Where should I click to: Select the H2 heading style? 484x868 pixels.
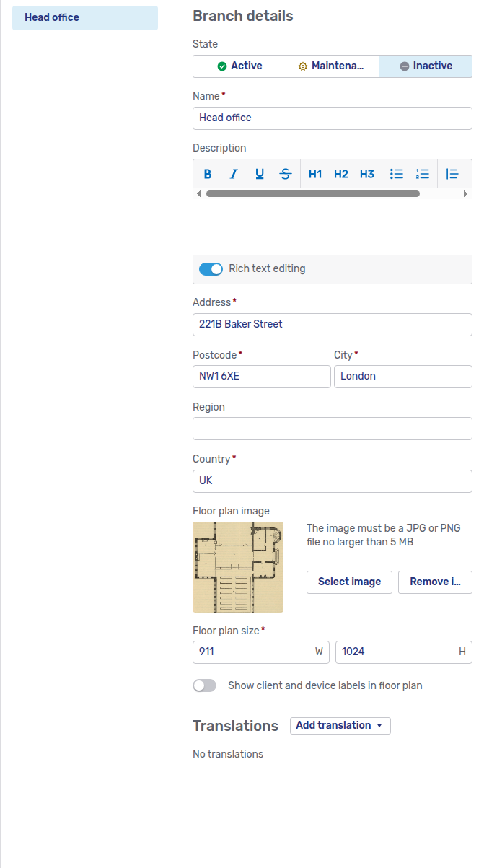click(x=340, y=173)
